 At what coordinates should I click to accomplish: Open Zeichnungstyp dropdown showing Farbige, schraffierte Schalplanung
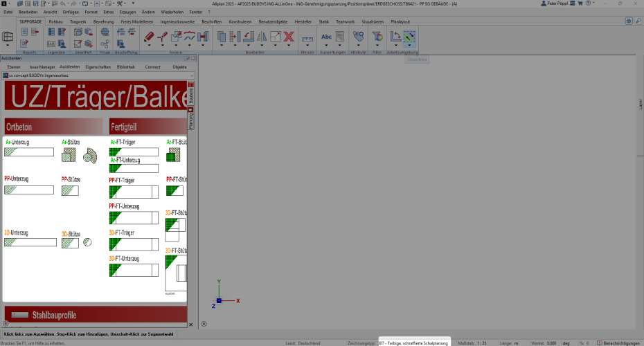point(414,343)
